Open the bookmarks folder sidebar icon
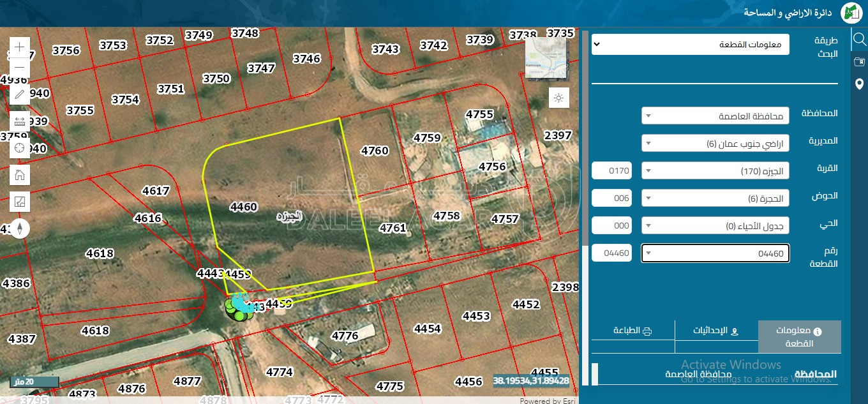Image resolution: width=868 pixels, height=404 pixels. pyautogui.click(x=859, y=62)
